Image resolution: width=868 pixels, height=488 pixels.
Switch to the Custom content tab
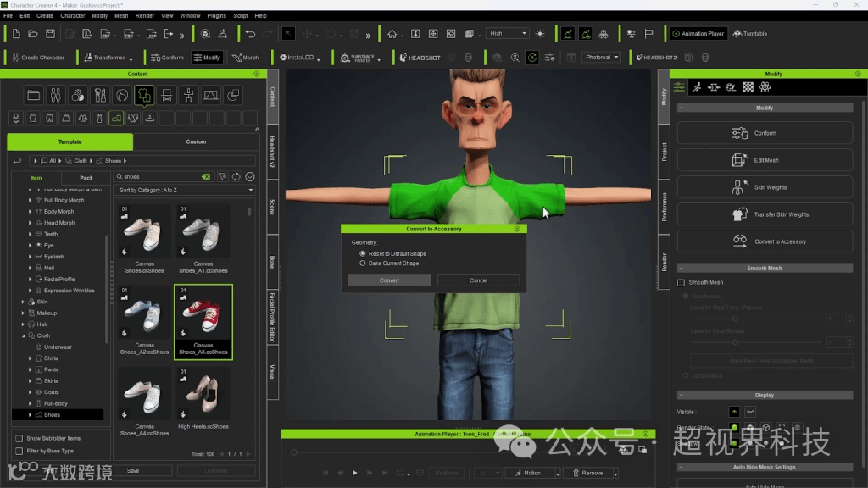[x=196, y=141]
